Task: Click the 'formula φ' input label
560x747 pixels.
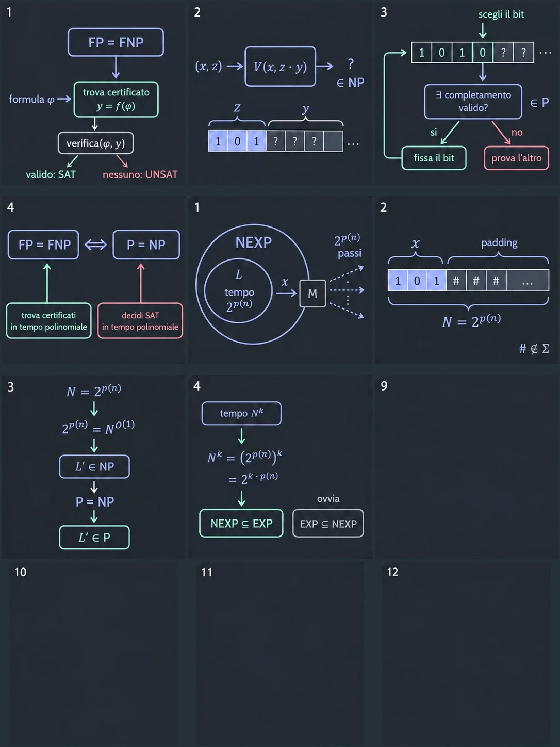Action: pos(32,99)
